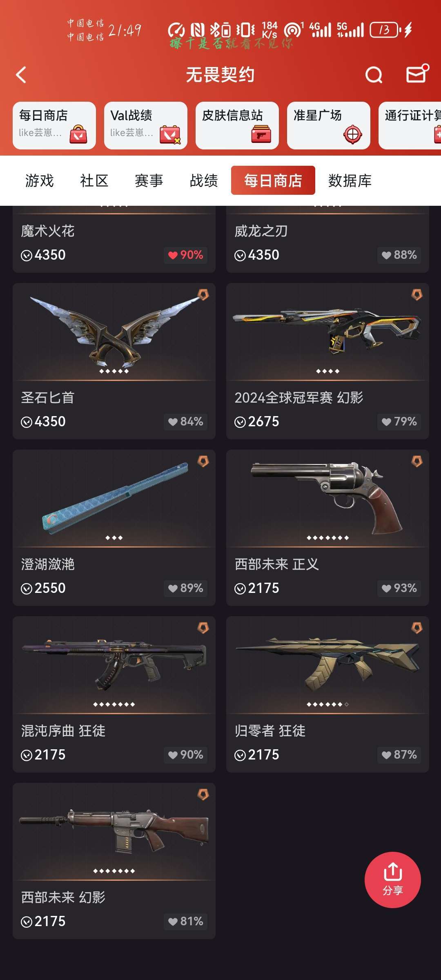Select the 归零者 狂徒 skin thumbnail
This screenshot has width=441, height=980.
(327, 665)
